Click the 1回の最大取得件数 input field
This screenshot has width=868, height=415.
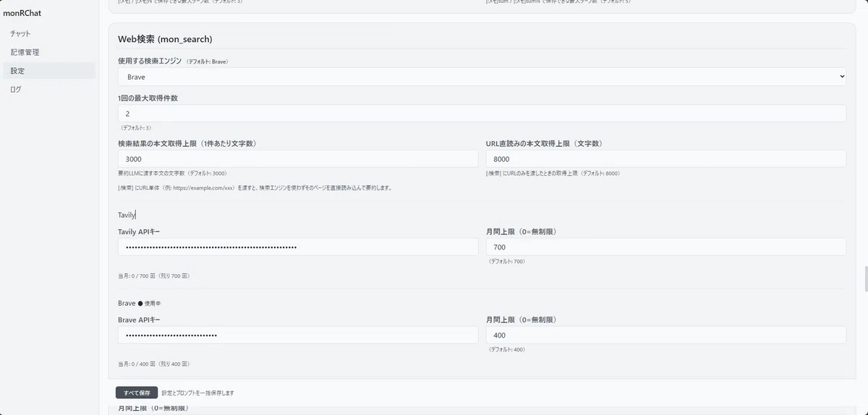click(482, 114)
